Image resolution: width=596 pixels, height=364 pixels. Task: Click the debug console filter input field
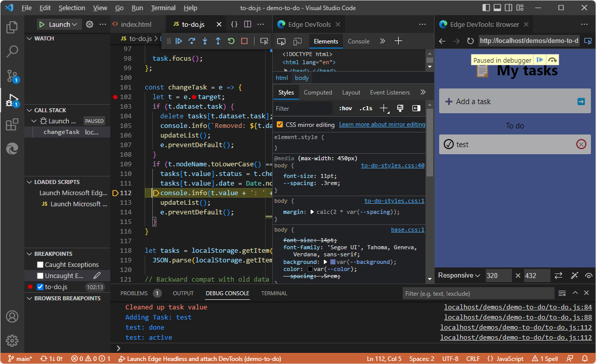478,293
